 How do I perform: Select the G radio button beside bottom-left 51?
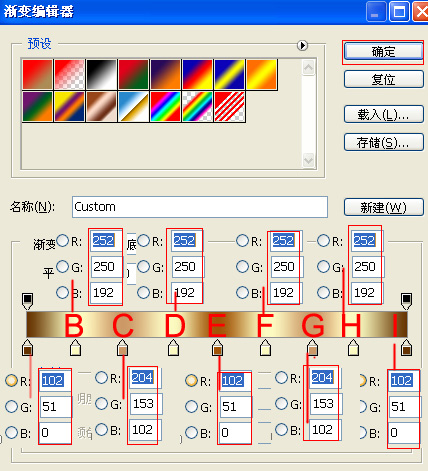(x=11, y=406)
